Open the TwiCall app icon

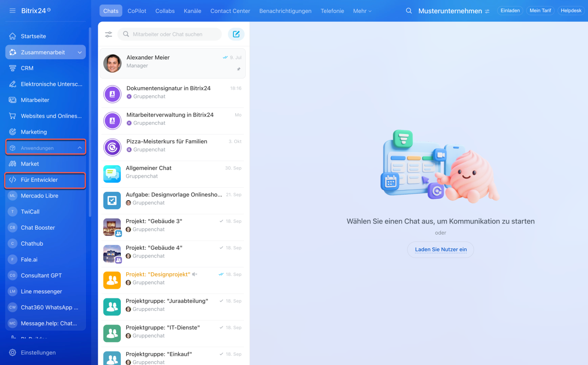coord(12,212)
